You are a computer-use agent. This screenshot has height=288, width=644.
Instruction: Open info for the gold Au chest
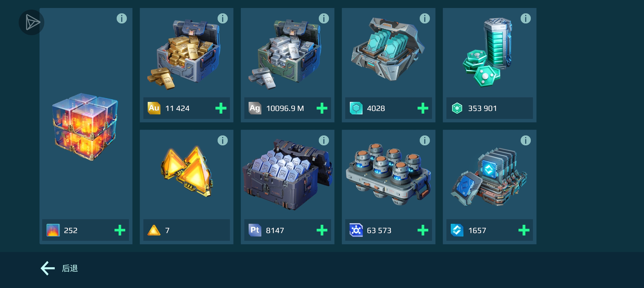222,18
